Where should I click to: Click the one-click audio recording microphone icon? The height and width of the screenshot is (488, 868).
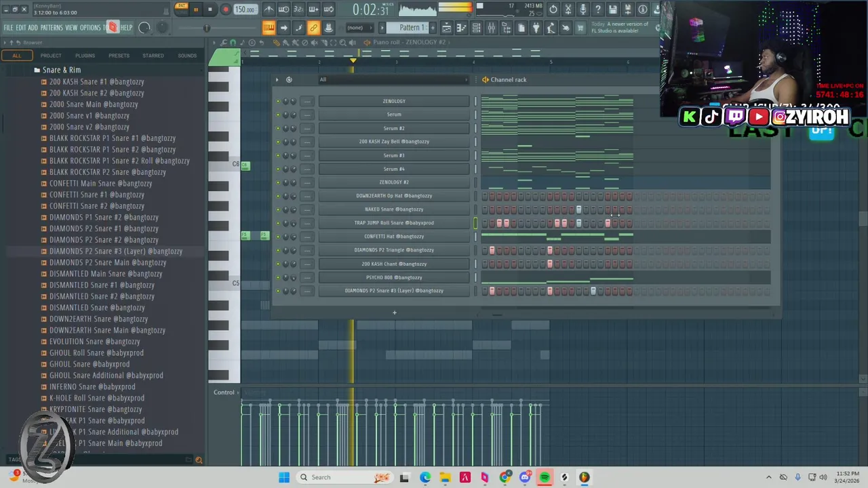583,9
